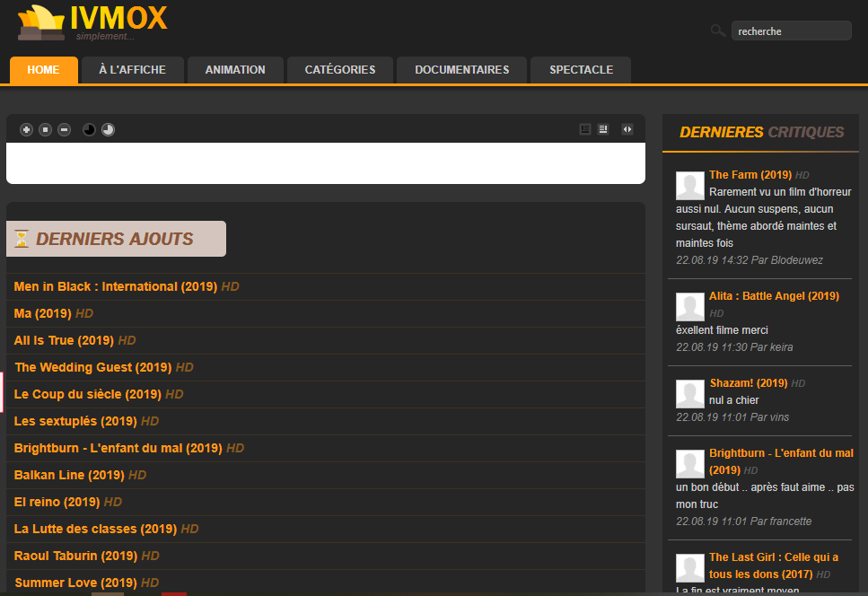Click the avatar beside Alita review
Screen dimensions: 868x596
(689, 307)
